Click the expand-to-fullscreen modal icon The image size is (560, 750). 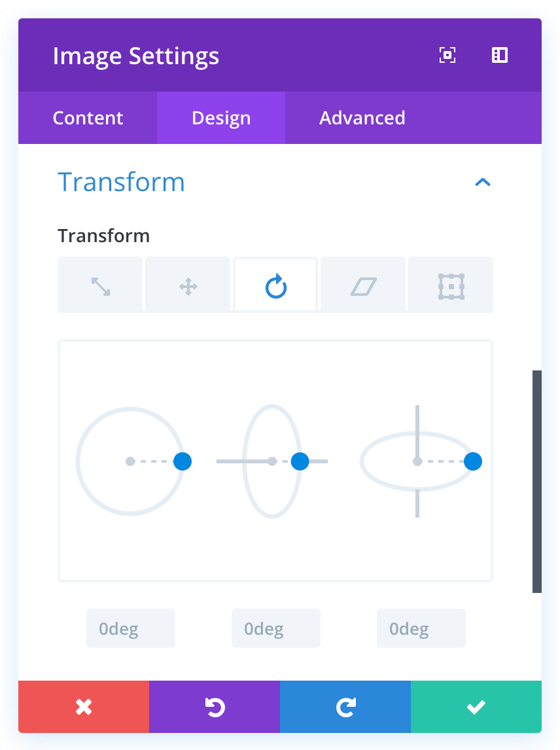pyautogui.click(x=447, y=56)
